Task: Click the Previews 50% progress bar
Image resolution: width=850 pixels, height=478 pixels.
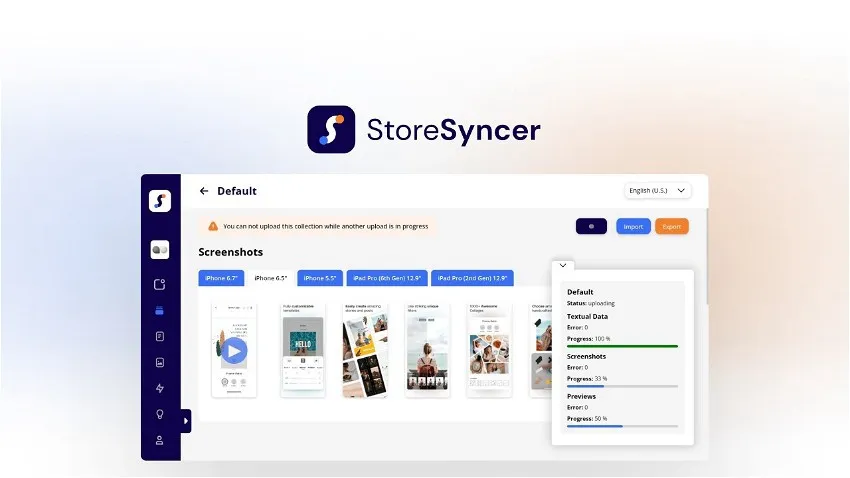Action: tap(622, 427)
